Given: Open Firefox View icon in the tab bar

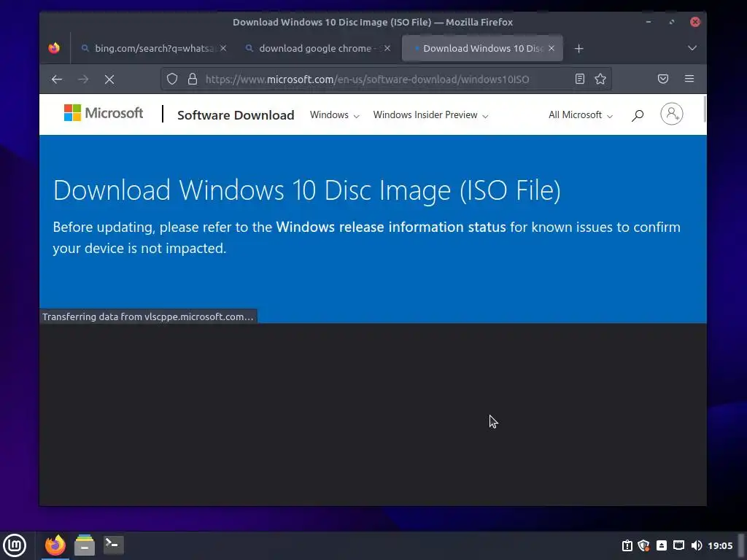Looking at the screenshot, I should tap(54, 48).
